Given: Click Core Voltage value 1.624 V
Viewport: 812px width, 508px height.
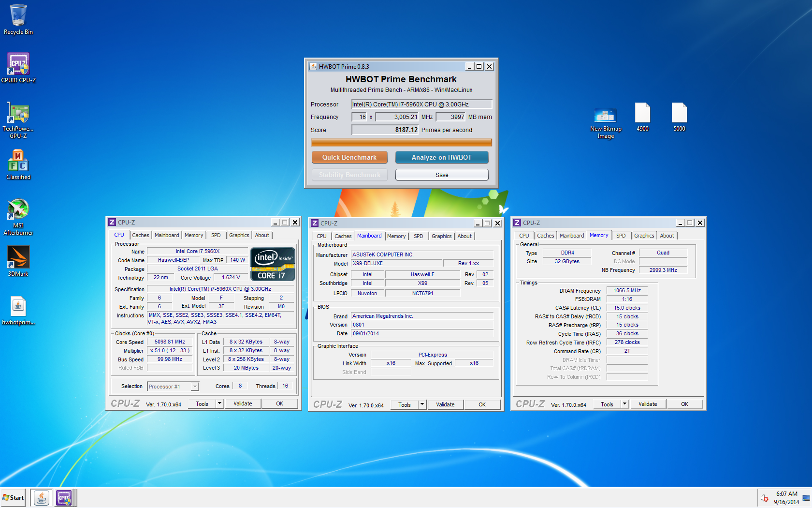Looking at the screenshot, I should [231, 277].
